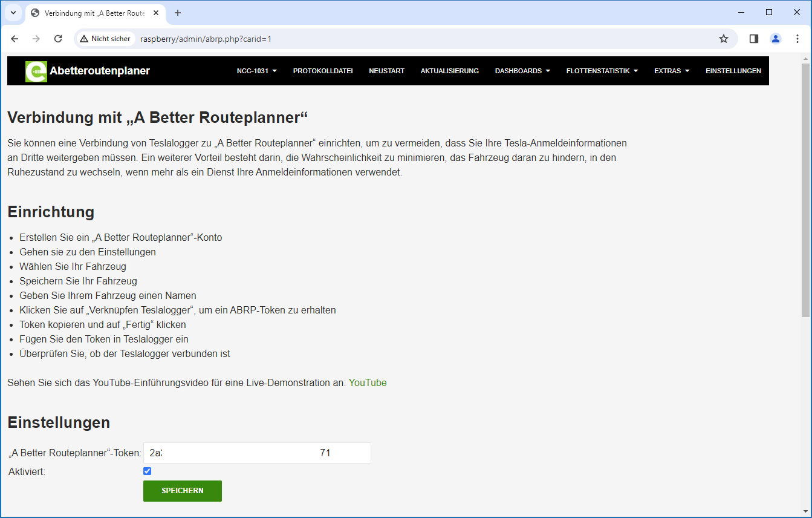
Task: Click the Abetteroutenplaner logo icon
Action: [36, 71]
